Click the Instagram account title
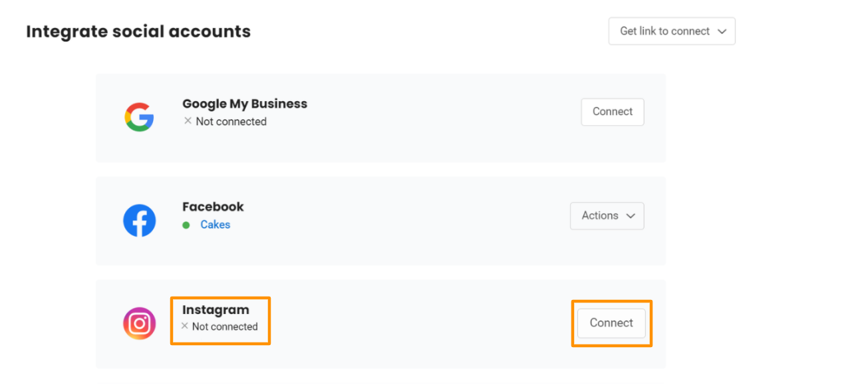This screenshot has width=868, height=389. (216, 310)
